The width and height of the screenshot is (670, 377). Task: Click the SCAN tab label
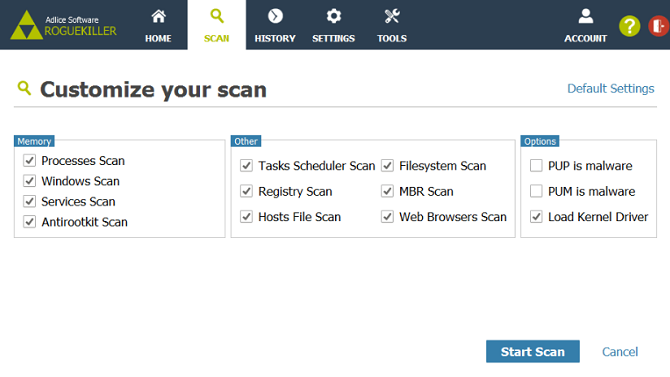217,38
